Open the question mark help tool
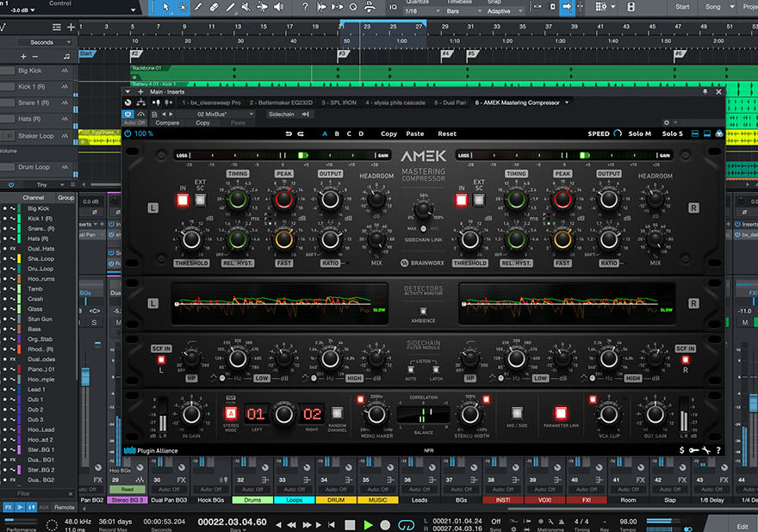The width and height of the screenshot is (758, 532). pyautogui.click(x=305, y=7)
